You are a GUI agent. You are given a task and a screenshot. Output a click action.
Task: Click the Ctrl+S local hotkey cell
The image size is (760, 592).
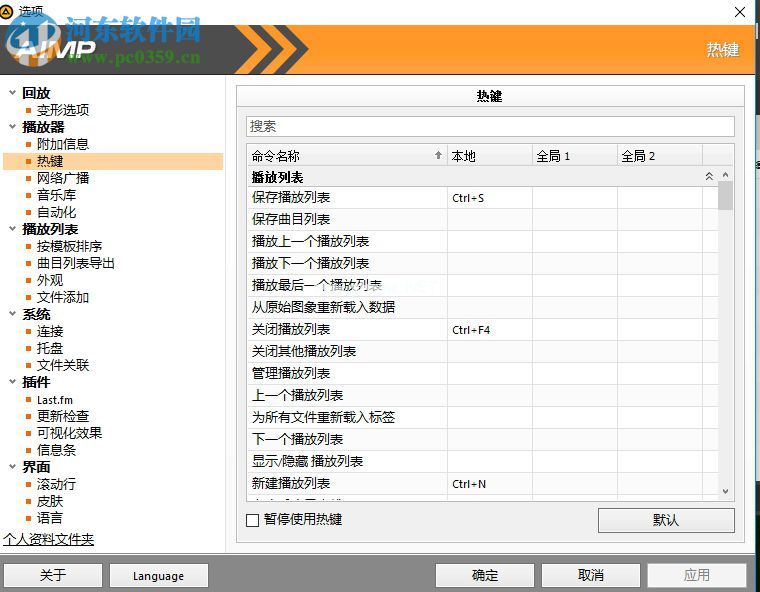click(490, 198)
